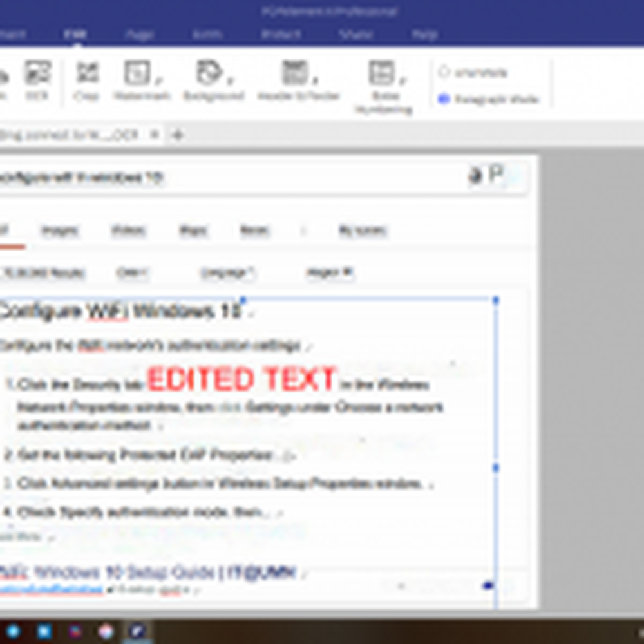The image size is (644, 644).
Task: Select the Paragraph Mode radio button
Action: point(444,99)
